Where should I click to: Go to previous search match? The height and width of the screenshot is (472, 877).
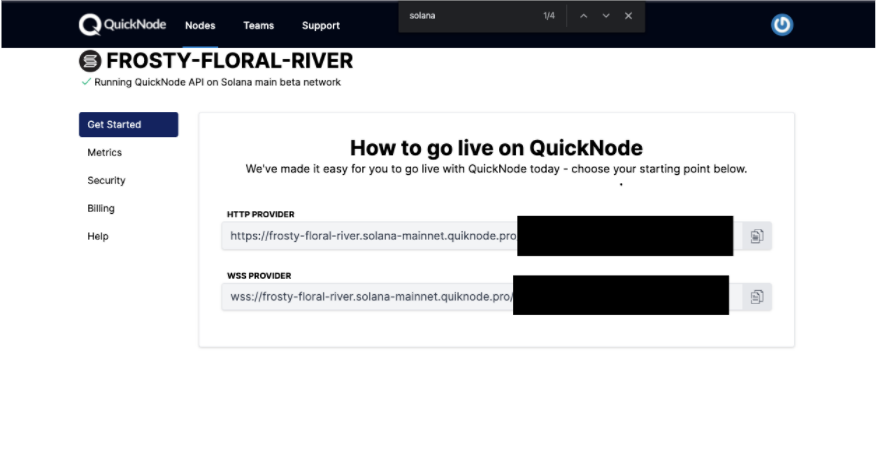[583, 16]
